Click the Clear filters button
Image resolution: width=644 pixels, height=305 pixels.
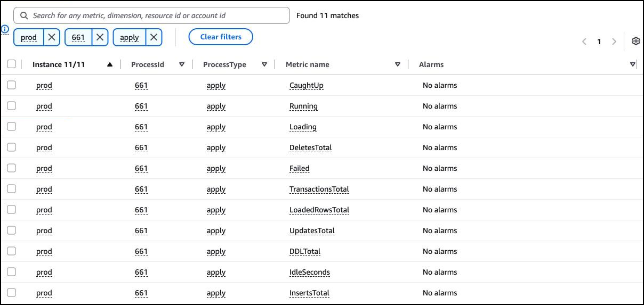click(x=221, y=37)
